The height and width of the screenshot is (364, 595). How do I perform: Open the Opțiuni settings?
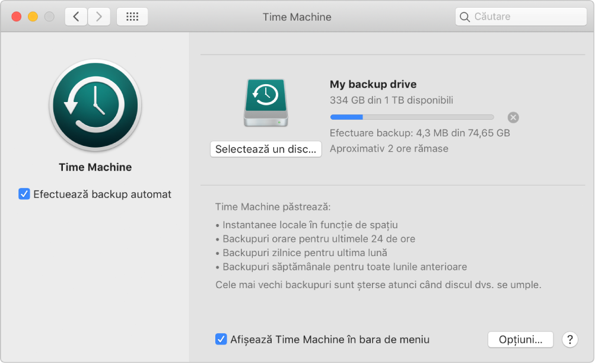[520, 339]
